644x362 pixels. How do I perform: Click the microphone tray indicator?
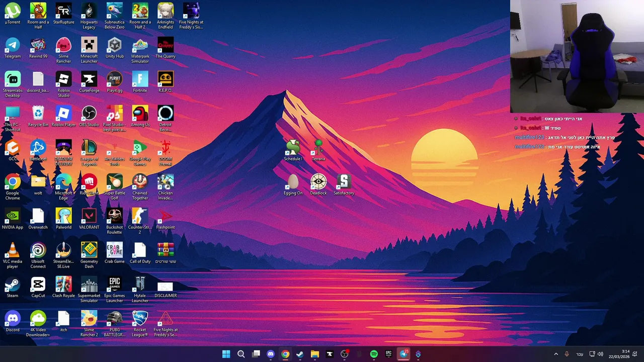(567, 354)
